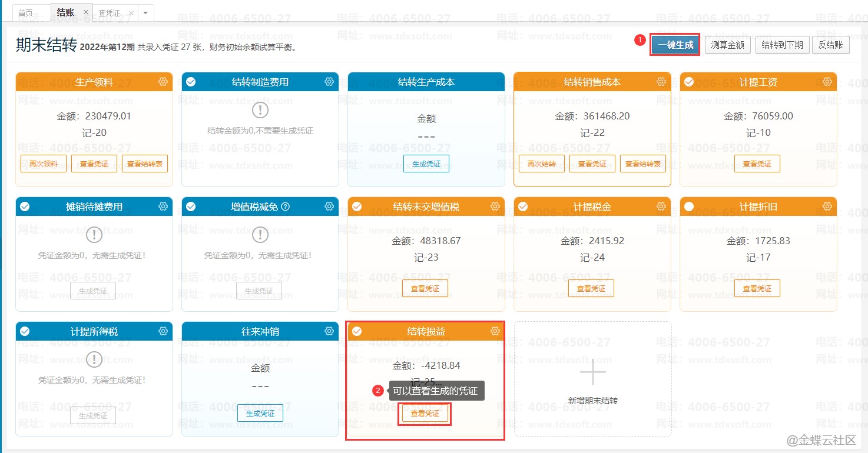The width and height of the screenshot is (868, 453).
Task: Open gear settings on 结转损益 card
Action: point(495,331)
